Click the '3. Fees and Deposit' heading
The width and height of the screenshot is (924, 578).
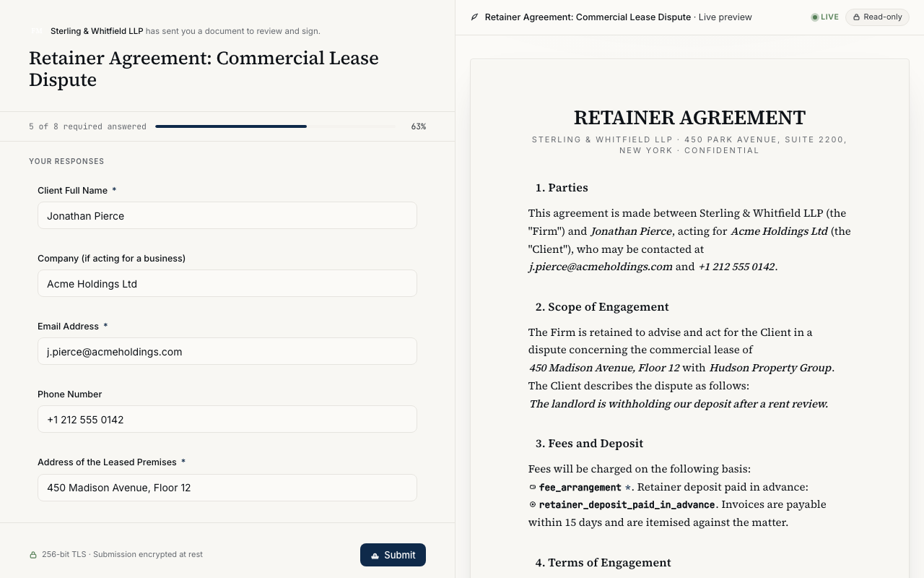(589, 443)
